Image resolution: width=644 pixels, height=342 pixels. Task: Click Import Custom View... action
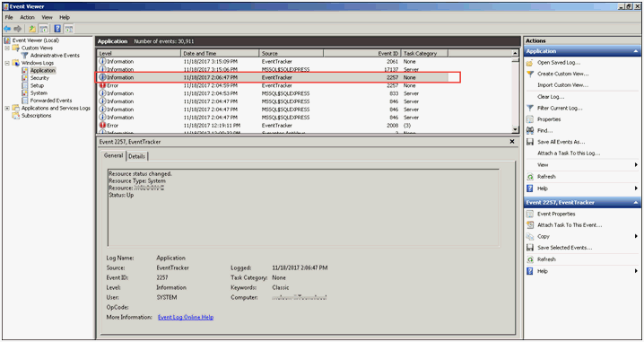tap(562, 85)
